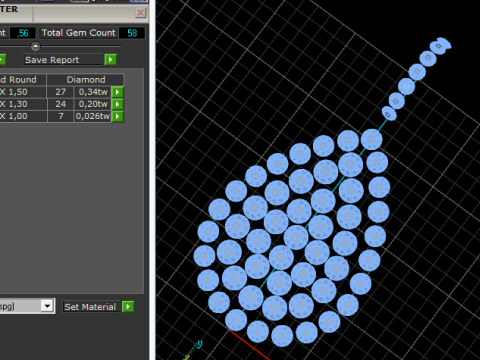Image resolution: width=480 pixels, height=360 pixels.
Task: Click the green arrow on the 0,20tw row
Action: [x=117, y=104]
